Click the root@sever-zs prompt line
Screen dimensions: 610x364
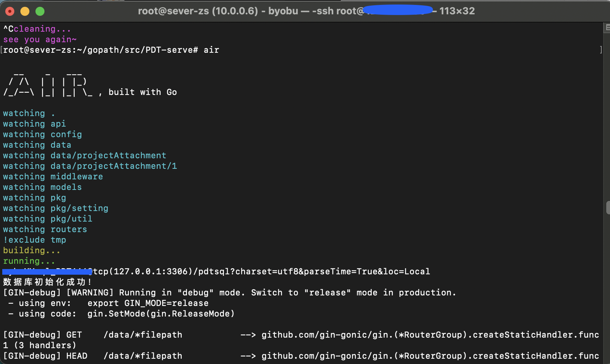pyautogui.click(x=111, y=49)
